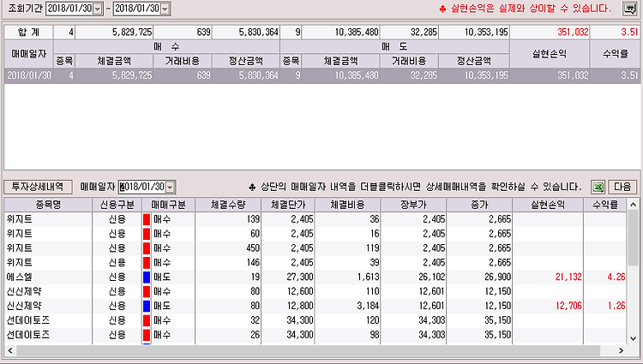The image size is (643, 364).
Task: Click the horizontal scrollbar right arrow
Action: (x=621, y=350)
